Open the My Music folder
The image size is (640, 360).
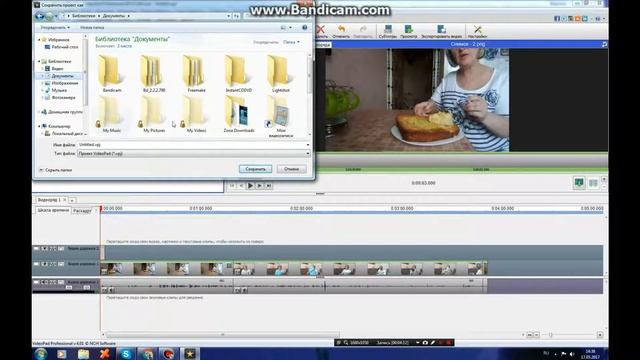[111, 114]
